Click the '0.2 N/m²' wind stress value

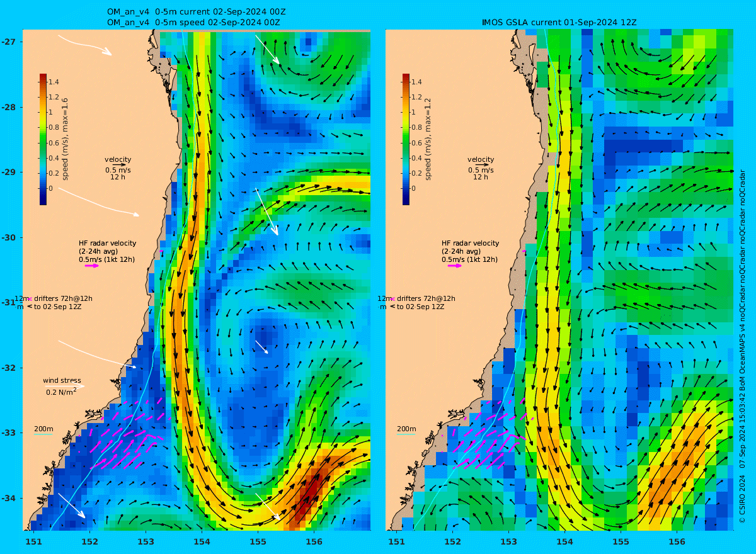click(x=62, y=392)
